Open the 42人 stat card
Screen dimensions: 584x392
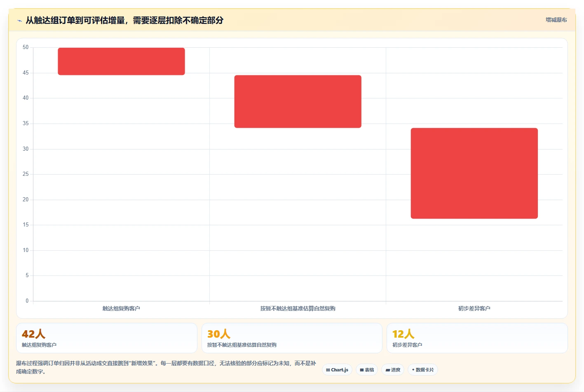pos(107,338)
